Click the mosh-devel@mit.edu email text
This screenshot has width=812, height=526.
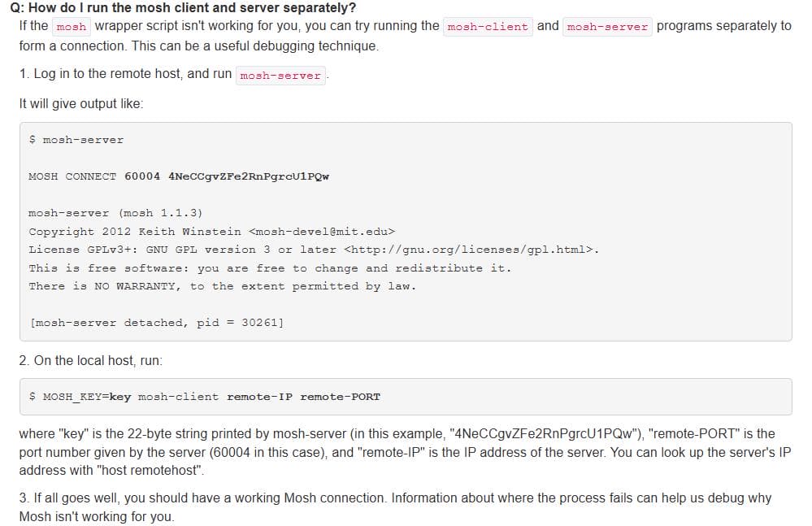(322, 232)
